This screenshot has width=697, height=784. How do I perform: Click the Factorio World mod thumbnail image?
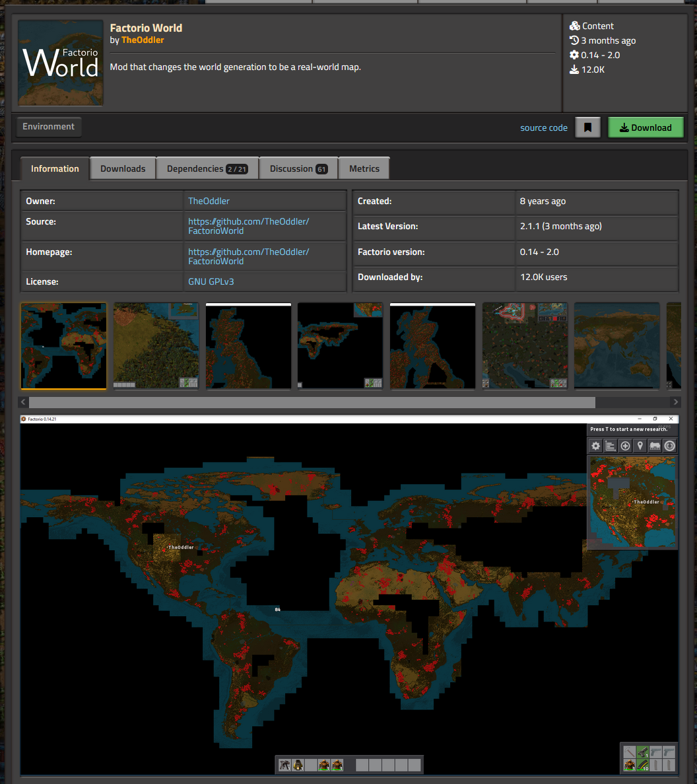click(x=61, y=63)
